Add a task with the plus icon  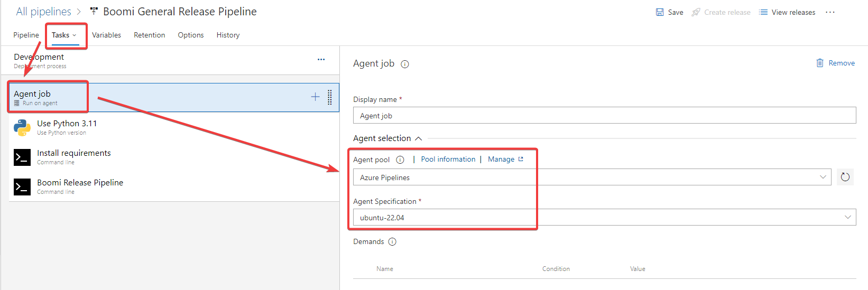315,97
